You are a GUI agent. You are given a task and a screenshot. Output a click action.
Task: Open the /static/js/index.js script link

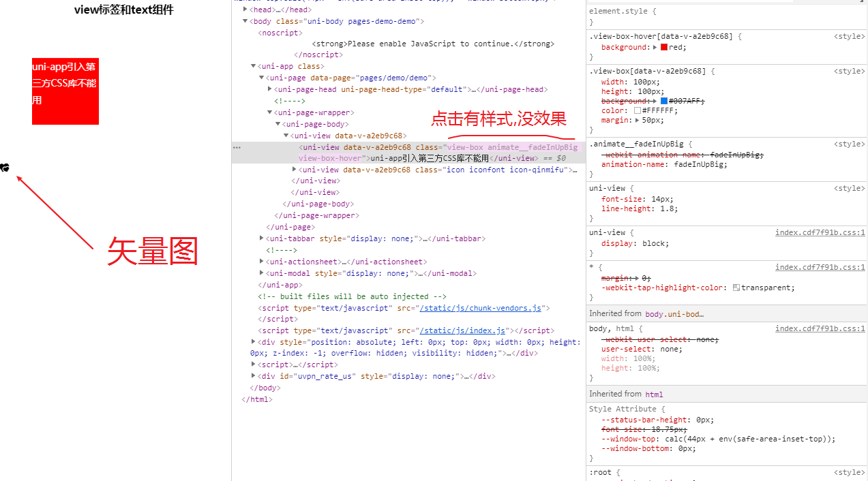(x=462, y=330)
